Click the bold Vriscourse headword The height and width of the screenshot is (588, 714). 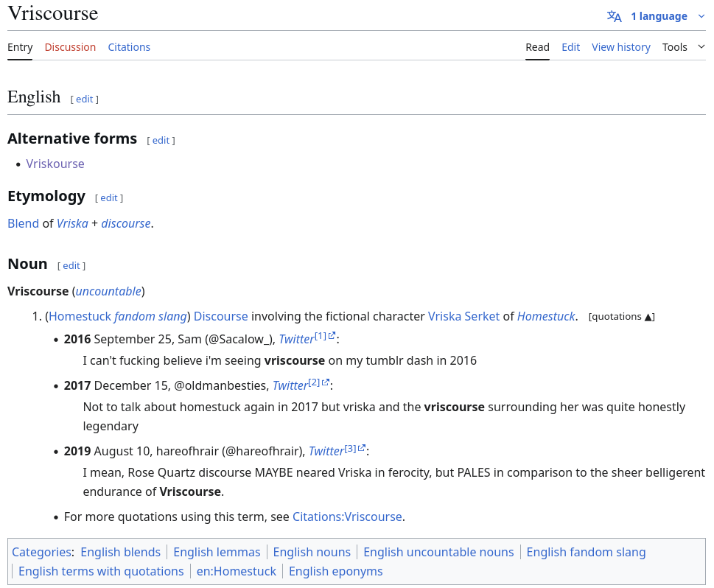coord(38,291)
